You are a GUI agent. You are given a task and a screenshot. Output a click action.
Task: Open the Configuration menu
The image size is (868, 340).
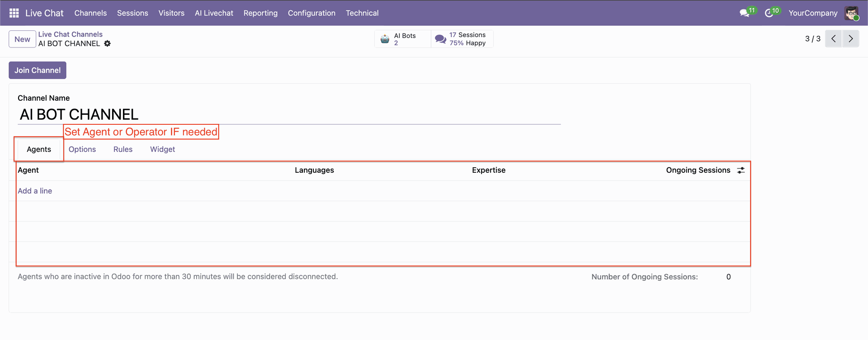[311, 13]
